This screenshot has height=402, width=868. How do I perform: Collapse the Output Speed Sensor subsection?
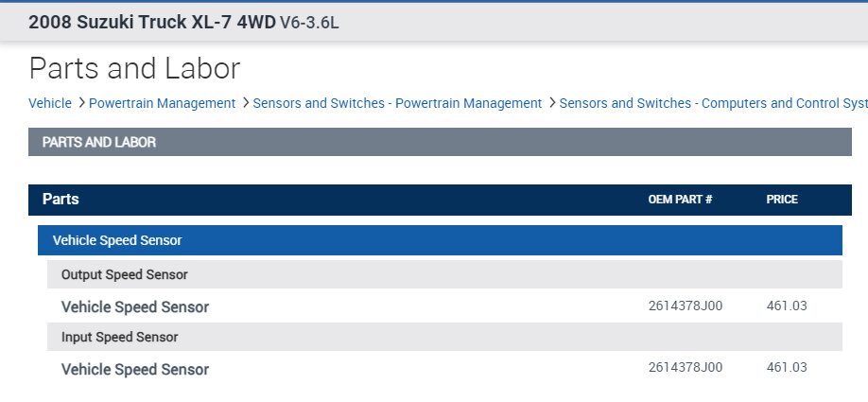124,274
